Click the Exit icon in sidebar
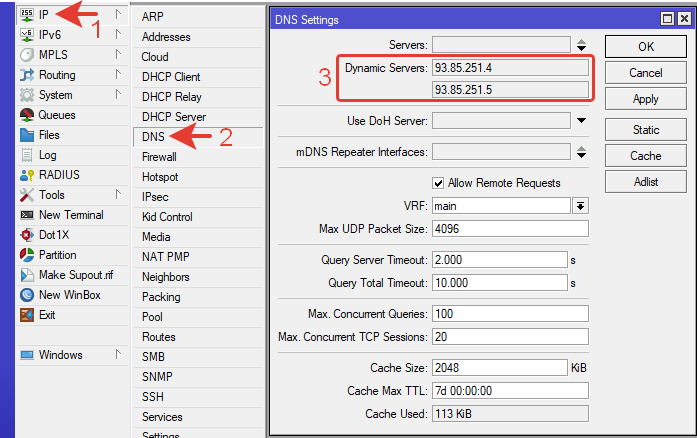The image size is (697, 438). point(27,315)
